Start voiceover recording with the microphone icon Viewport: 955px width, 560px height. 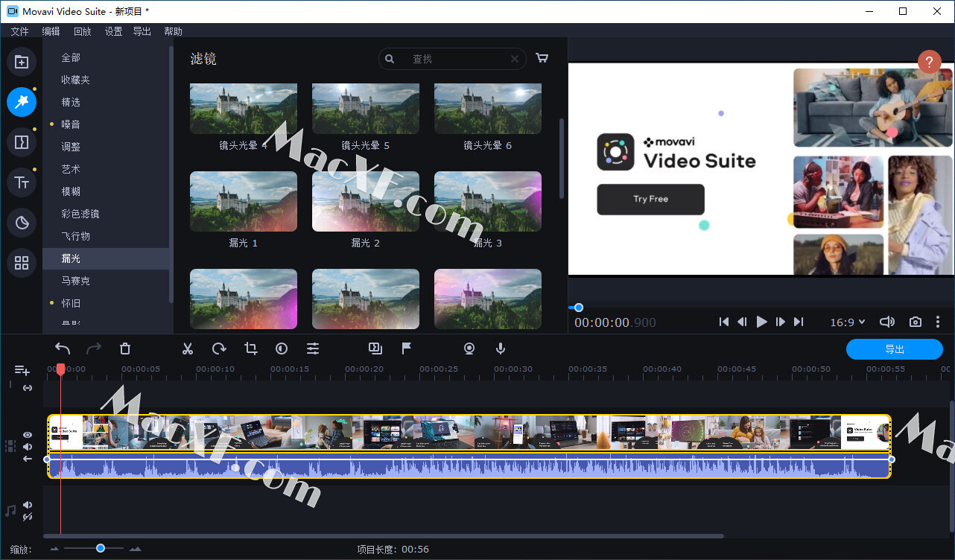[500, 349]
